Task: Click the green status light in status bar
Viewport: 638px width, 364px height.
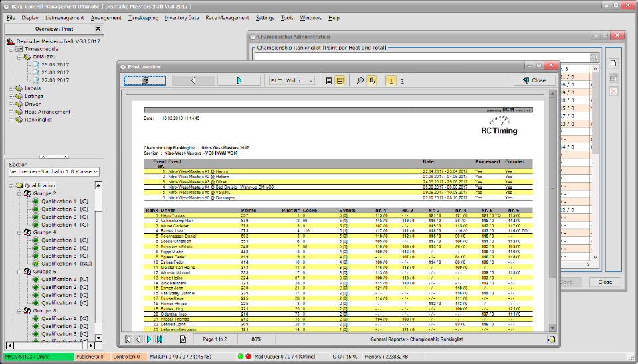Action: (x=240, y=357)
